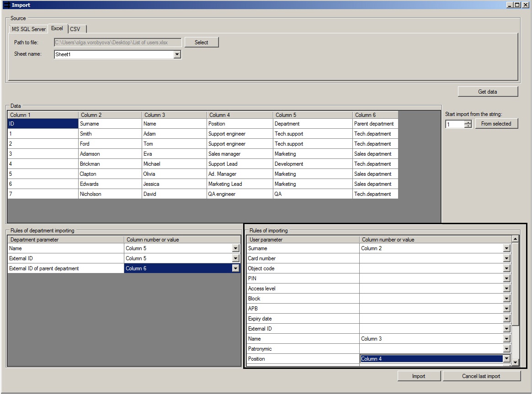Open the department Name column dropdown
The height and width of the screenshot is (394, 532).
point(236,248)
